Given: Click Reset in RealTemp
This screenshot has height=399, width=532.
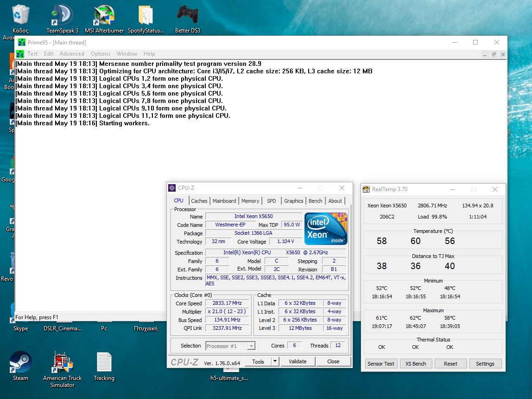Looking at the screenshot, I should pyautogui.click(x=450, y=363).
